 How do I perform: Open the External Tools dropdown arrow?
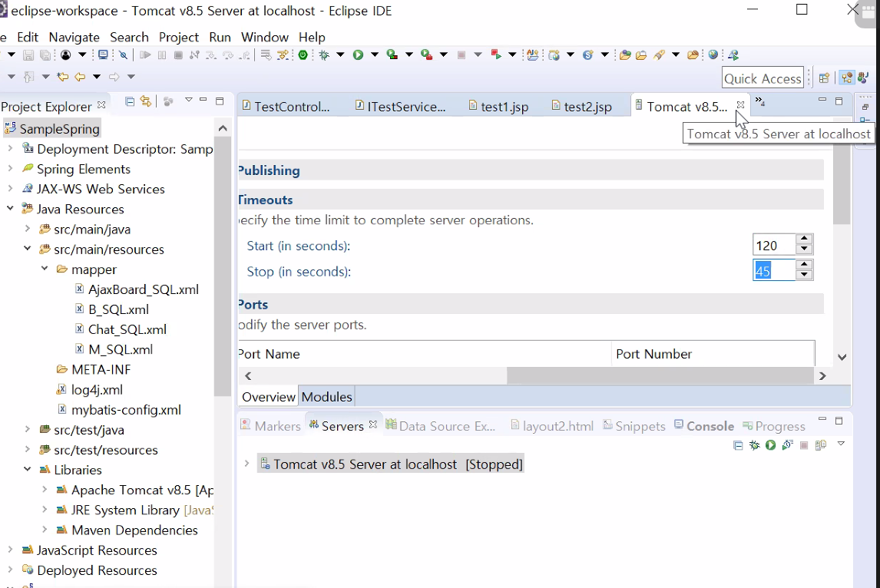pyautogui.click(x=443, y=55)
